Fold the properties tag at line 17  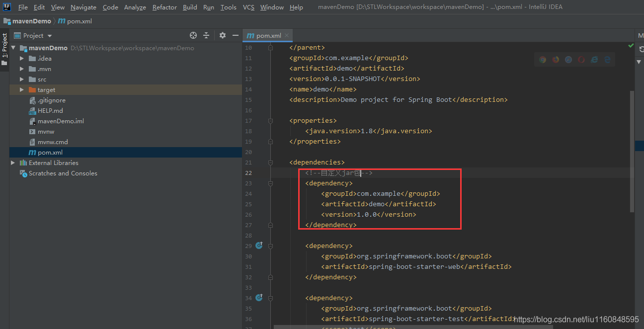click(270, 121)
